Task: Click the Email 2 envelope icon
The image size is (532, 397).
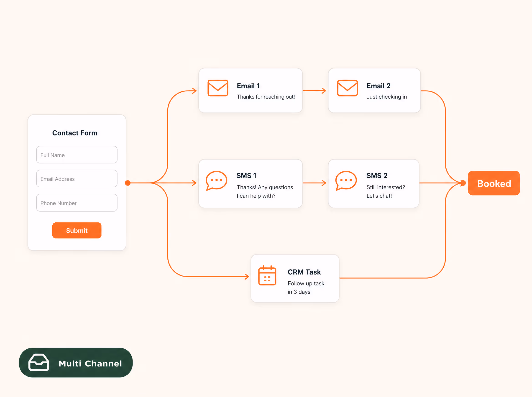Action: (x=347, y=88)
